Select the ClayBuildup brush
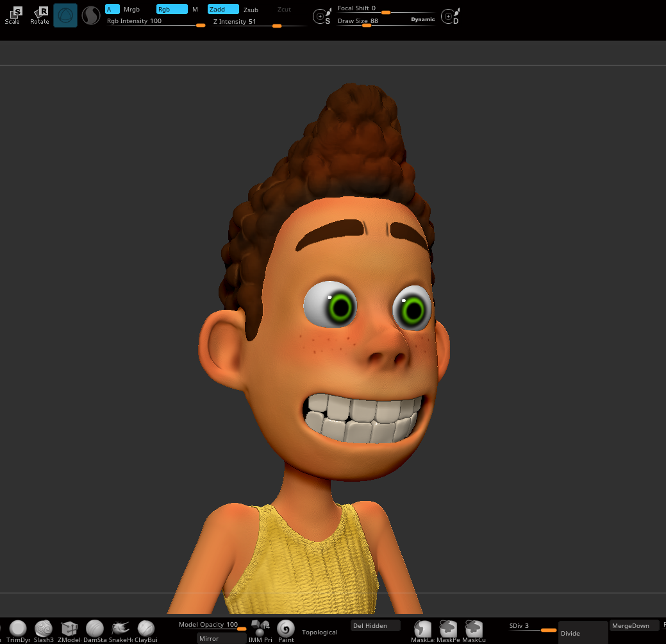The height and width of the screenshot is (644, 666). point(146,631)
